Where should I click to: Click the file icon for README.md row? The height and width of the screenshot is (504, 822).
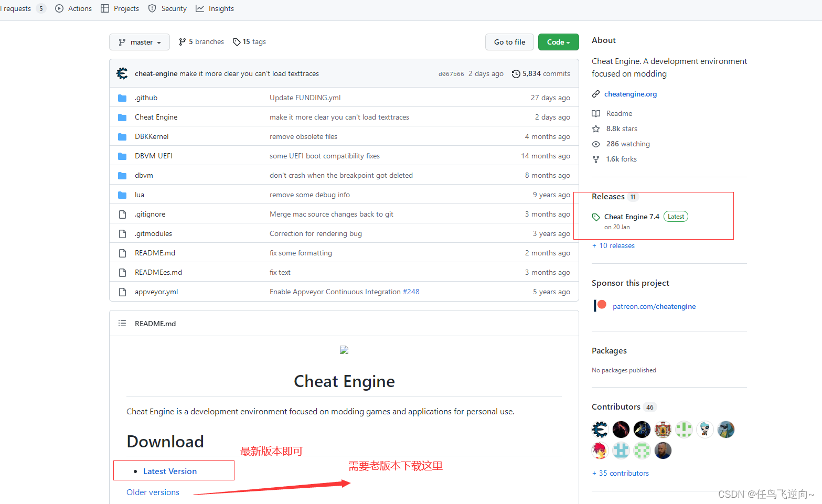tap(122, 253)
